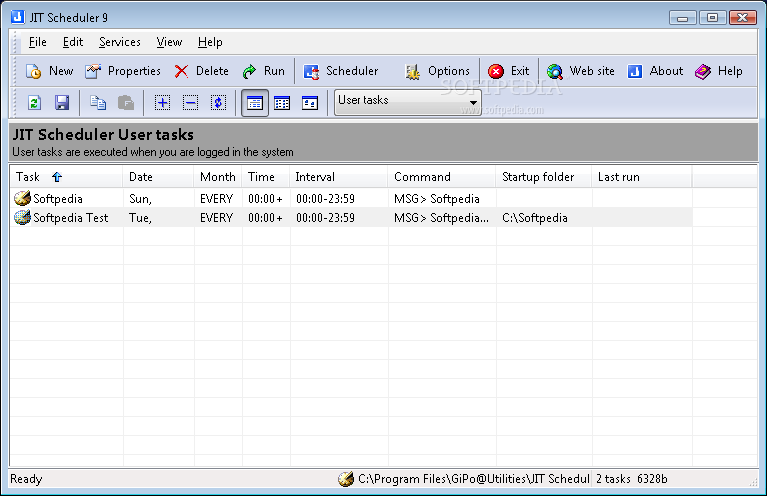
Task: Sort by the Month column header
Action: pyautogui.click(x=218, y=177)
